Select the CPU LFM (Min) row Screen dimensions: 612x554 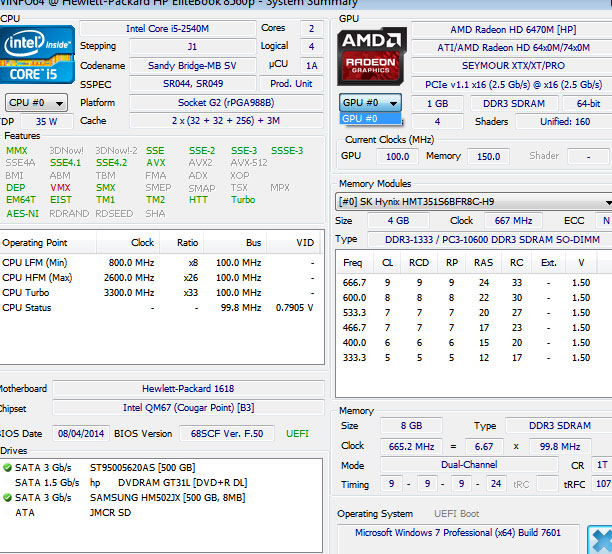click(x=161, y=263)
